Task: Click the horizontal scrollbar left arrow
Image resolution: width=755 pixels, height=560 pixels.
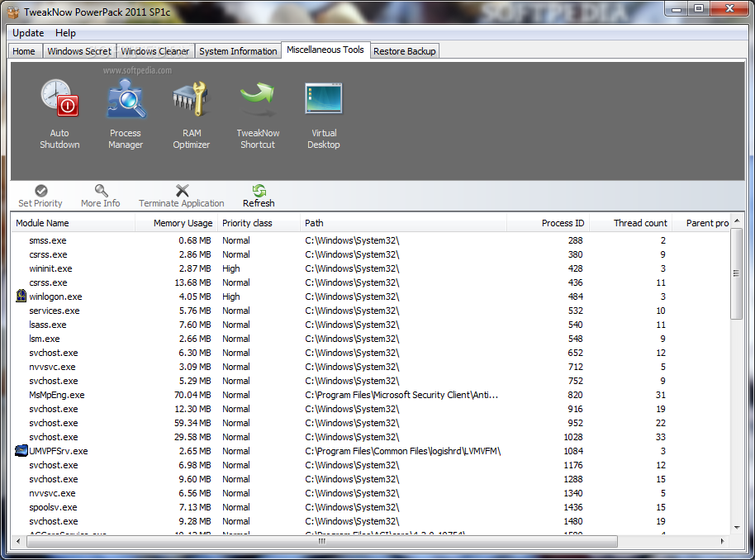Action: [18, 541]
